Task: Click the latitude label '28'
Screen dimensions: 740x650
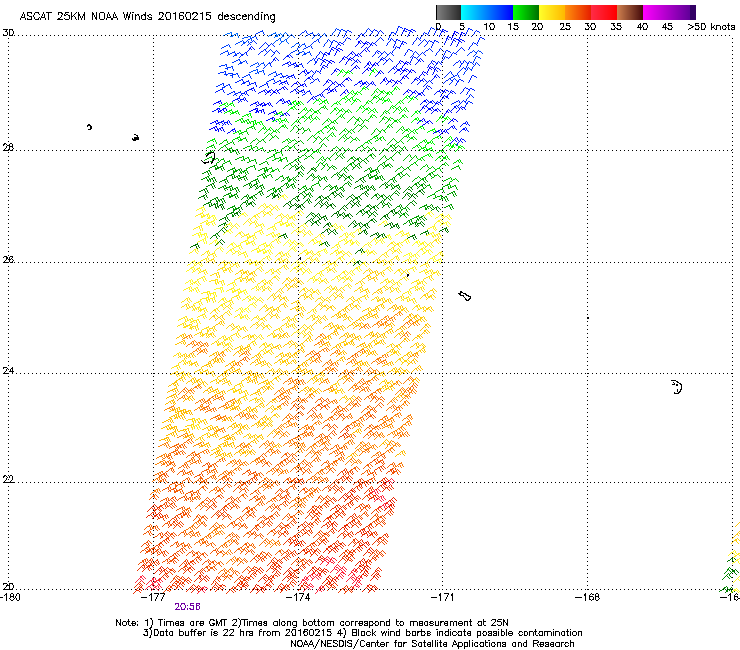Action: coord(8,148)
